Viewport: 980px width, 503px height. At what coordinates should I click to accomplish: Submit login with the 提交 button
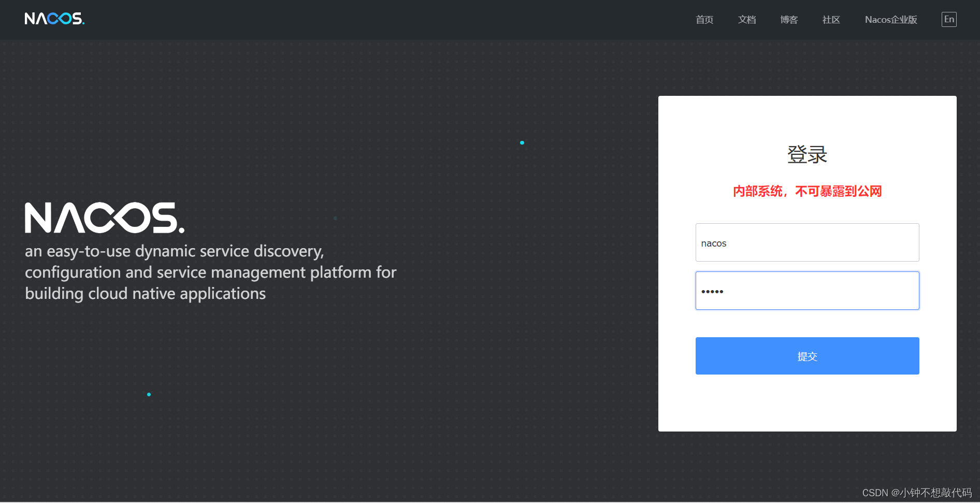(807, 356)
